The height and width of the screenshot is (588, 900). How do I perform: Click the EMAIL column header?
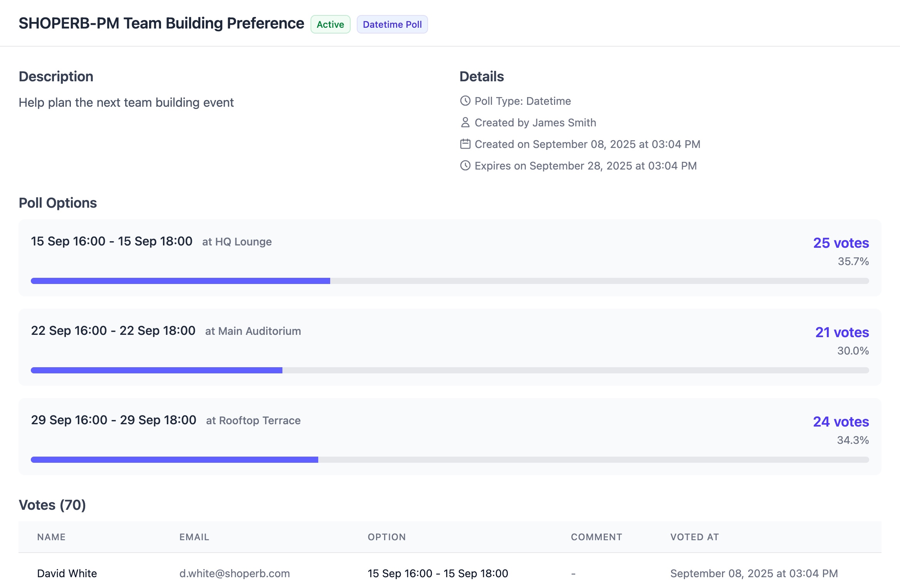pyautogui.click(x=194, y=537)
